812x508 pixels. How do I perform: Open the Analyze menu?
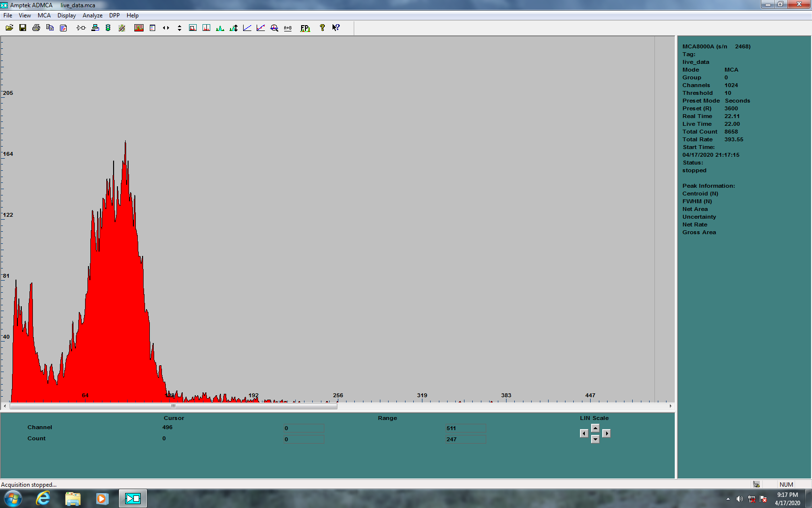click(92, 15)
